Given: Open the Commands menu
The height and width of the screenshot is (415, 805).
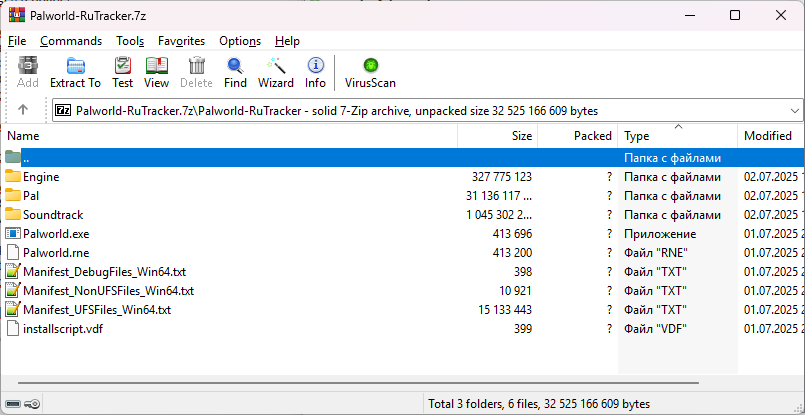Looking at the screenshot, I should click(x=71, y=41).
